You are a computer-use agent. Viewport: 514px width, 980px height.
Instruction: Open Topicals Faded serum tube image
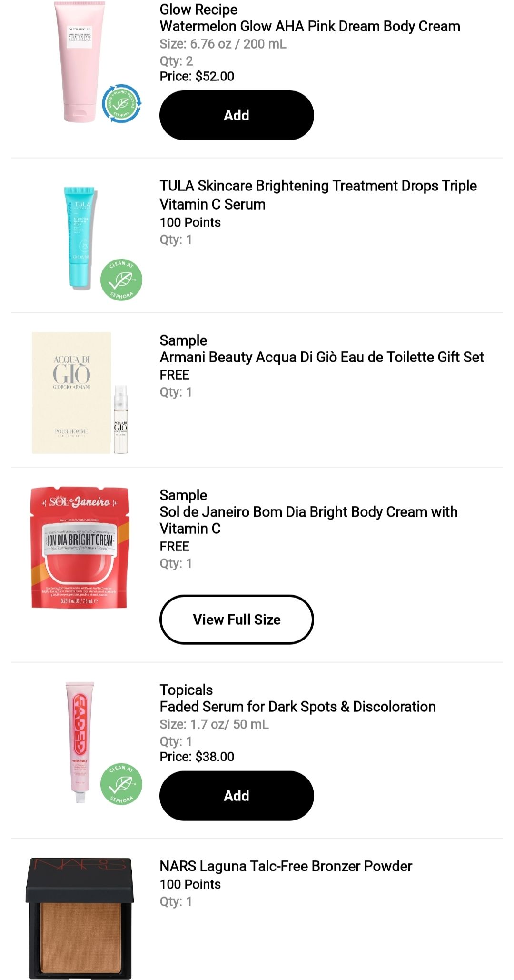(x=79, y=742)
